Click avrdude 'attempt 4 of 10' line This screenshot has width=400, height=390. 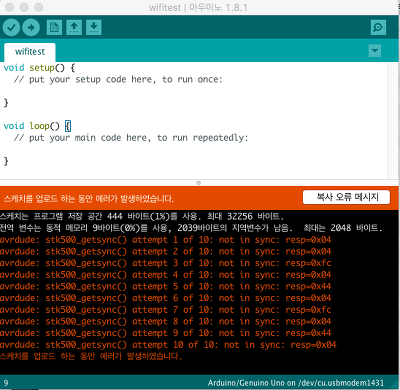[x=166, y=275]
